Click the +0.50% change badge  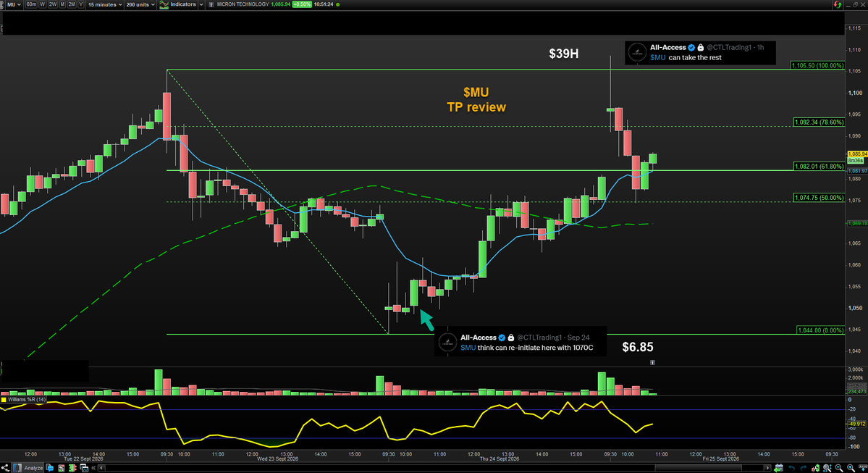pyautogui.click(x=302, y=4)
